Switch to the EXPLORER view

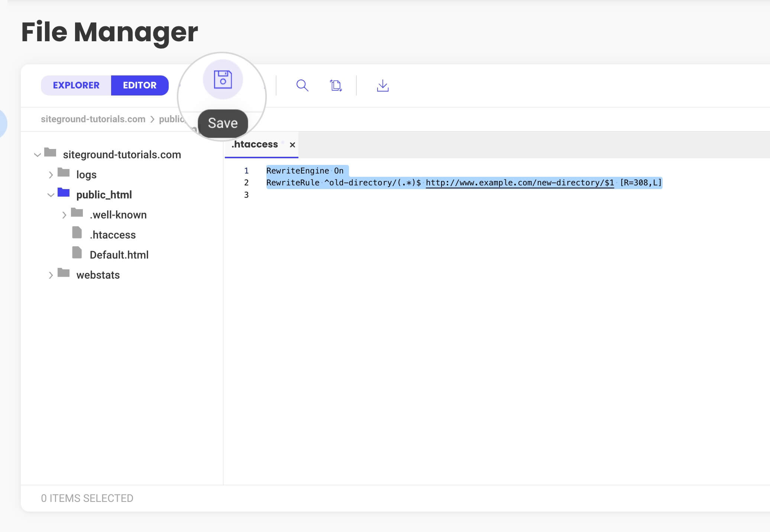76,85
